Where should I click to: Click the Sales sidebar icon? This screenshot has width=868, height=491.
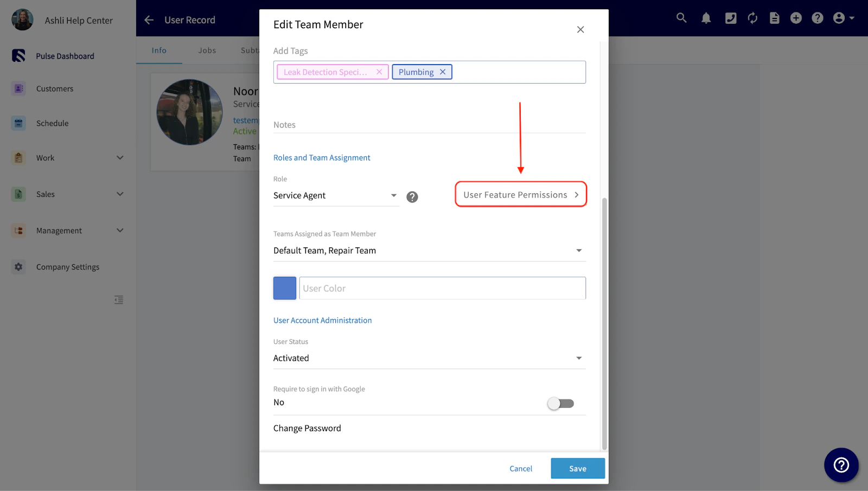point(18,194)
